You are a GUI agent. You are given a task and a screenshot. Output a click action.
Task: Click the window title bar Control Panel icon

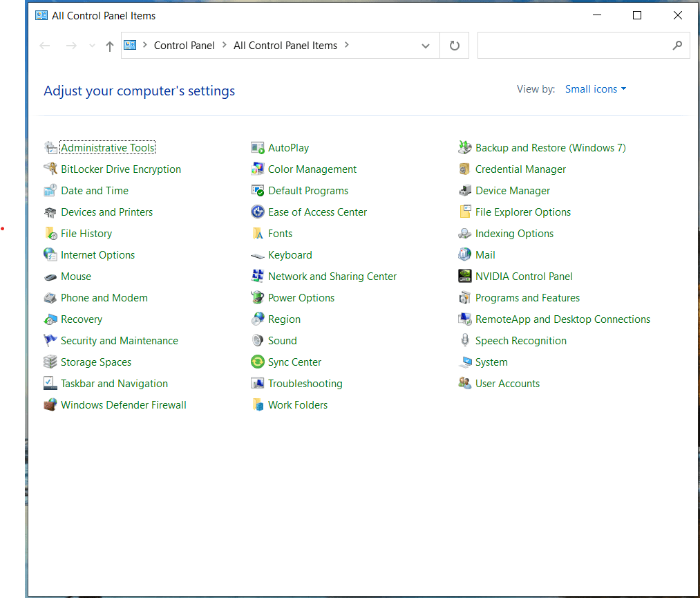pyautogui.click(x=41, y=16)
